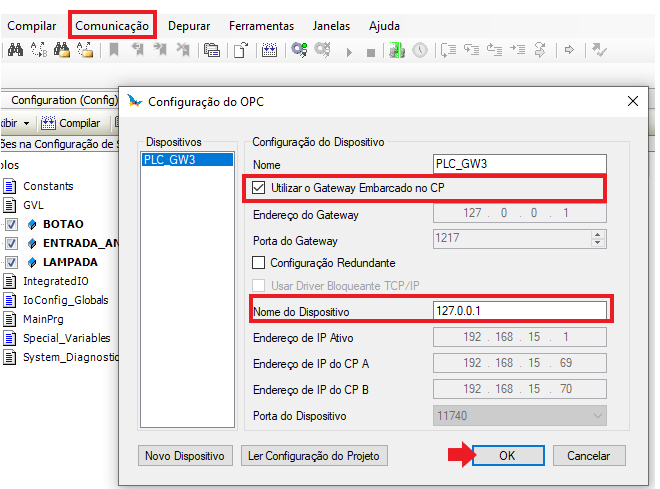The image size is (660, 489).
Task: Open the Exibir dropdown arrow
Action: pyautogui.click(x=26, y=123)
